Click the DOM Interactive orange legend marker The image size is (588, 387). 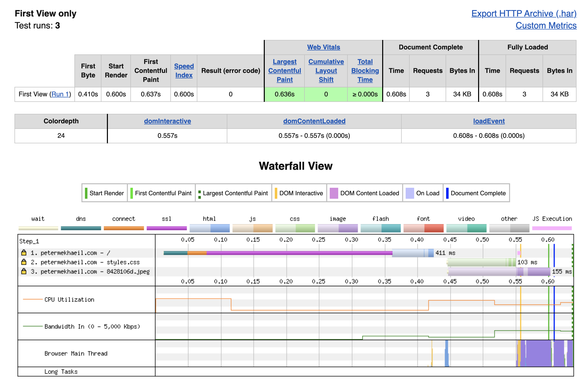[x=276, y=193]
